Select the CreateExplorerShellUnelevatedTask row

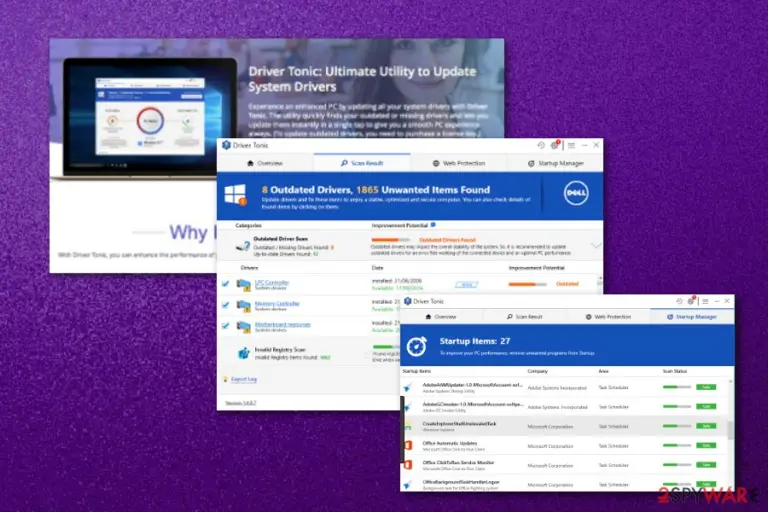pos(564,426)
